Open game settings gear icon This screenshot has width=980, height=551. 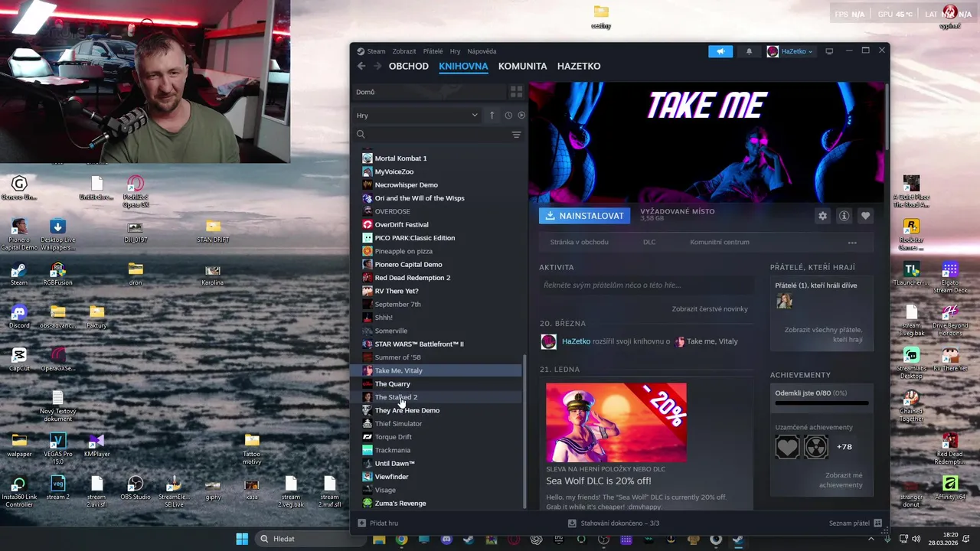(822, 216)
